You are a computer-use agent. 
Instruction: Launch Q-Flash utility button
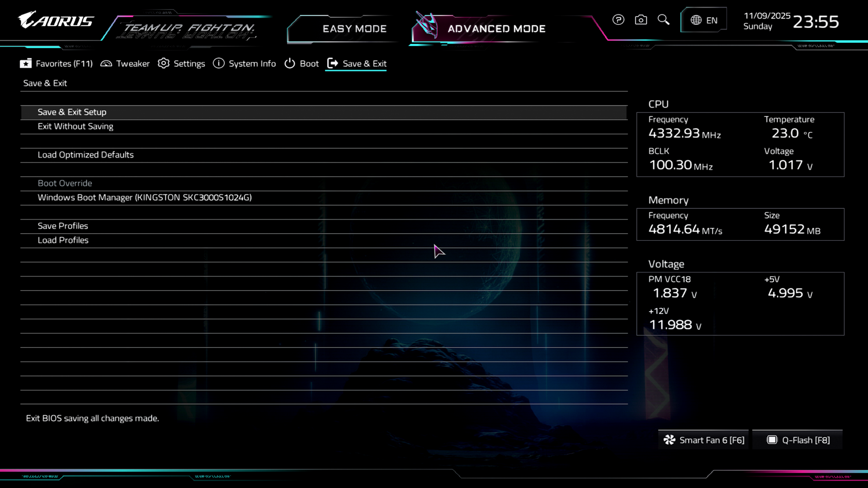coord(798,440)
